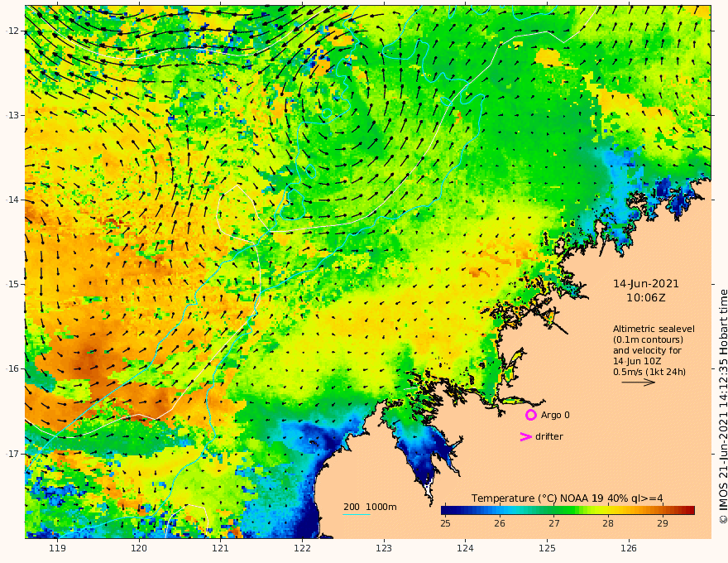728x563 pixels.
Task: Click the '14-Jun 10Z' caption line
Action: tap(637, 361)
